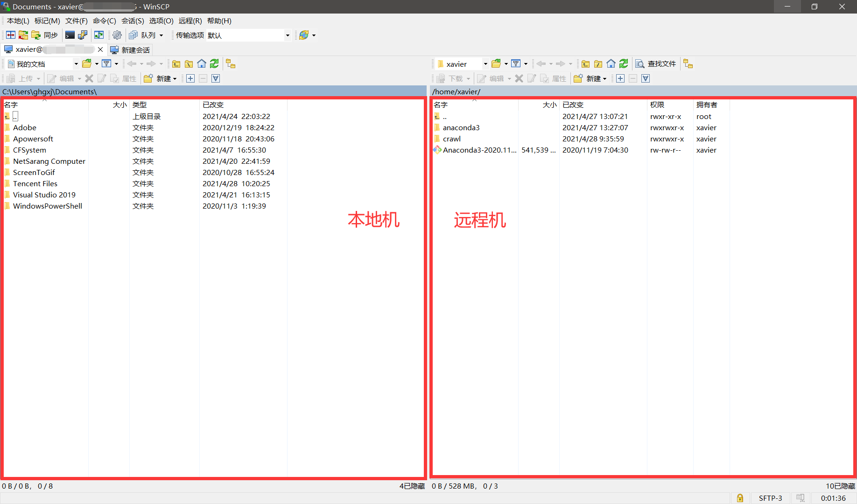Click the synchronize browsing icon beside compare
Image resolution: width=857 pixels, height=504 pixels.
(x=23, y=35)
